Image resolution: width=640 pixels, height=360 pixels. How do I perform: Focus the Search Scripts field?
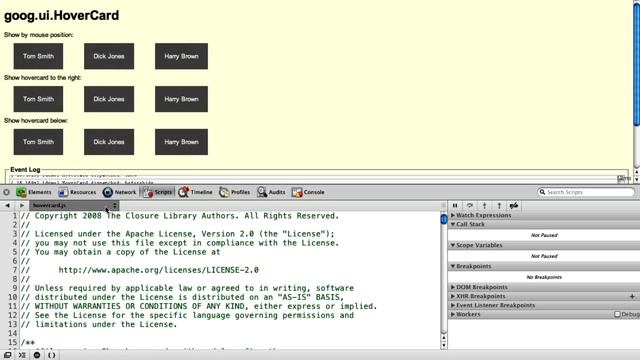pos(586,192)
